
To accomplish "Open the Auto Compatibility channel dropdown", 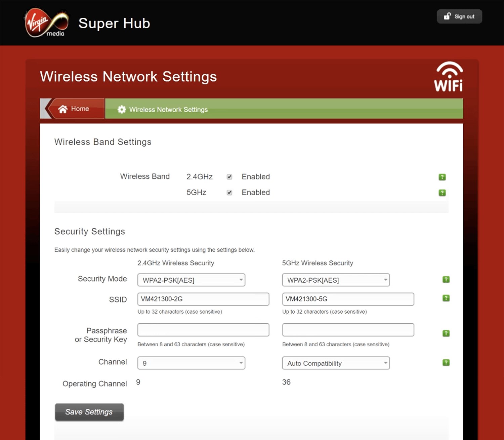I will pyautogui.click(x=336, y=363).
